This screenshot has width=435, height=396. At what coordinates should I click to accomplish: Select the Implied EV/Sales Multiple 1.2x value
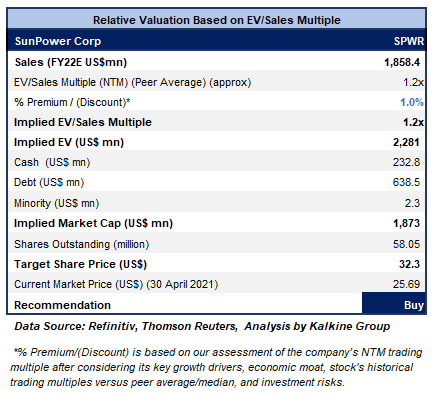point(413,122)
